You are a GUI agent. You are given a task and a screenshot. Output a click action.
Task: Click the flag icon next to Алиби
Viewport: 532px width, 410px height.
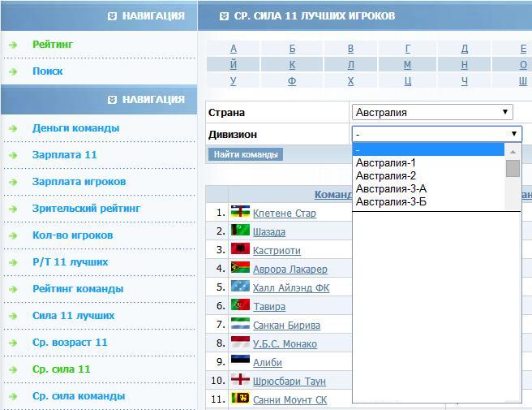[240, 362]
